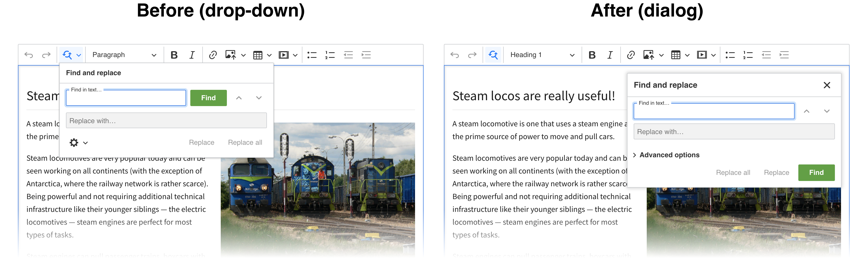The image size is (868, 258).
Task: Decrease the paragraph indent
Action: coord(348,54)
